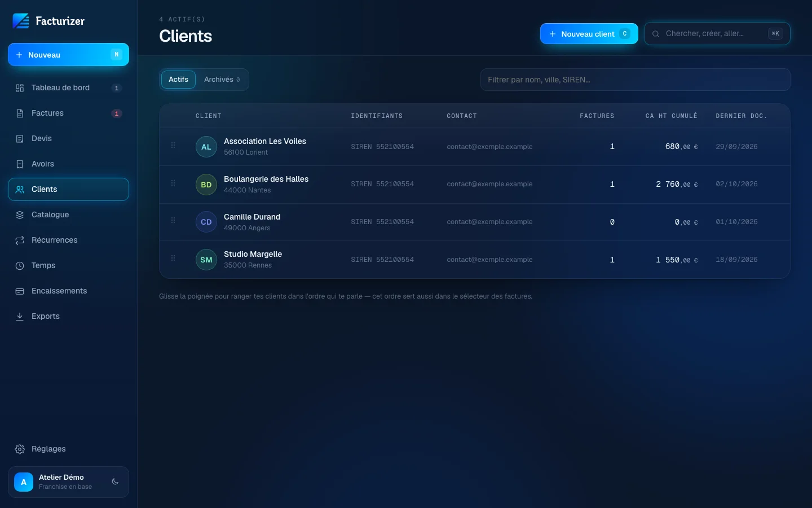Click the SM avatar badge

(x=206, y=260)
